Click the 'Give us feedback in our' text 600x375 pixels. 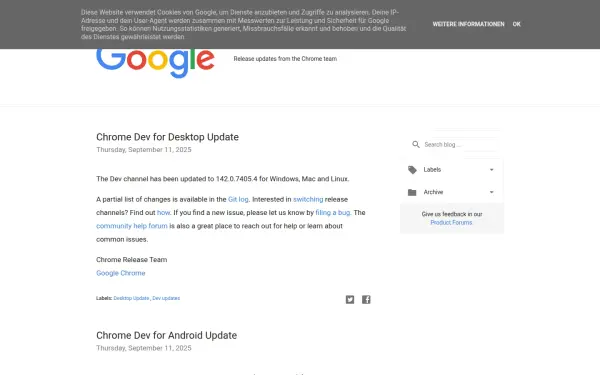pyautogui.click(x=452, y=214)
